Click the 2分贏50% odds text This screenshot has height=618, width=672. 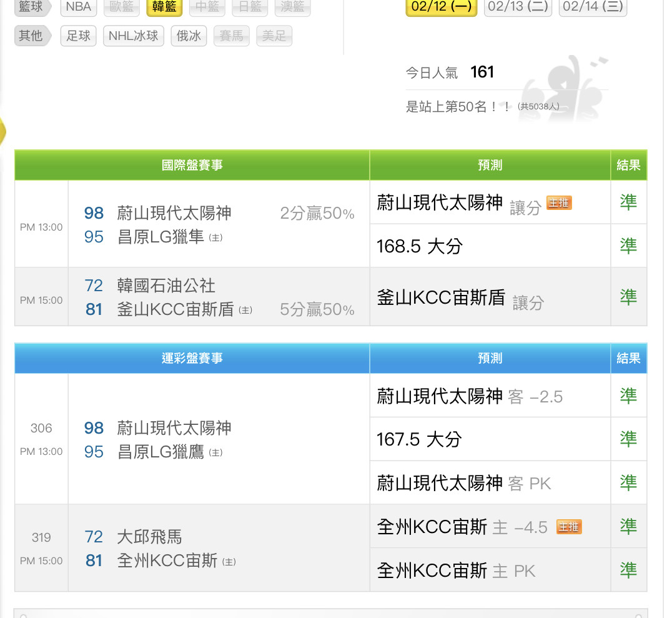(317, 213)
